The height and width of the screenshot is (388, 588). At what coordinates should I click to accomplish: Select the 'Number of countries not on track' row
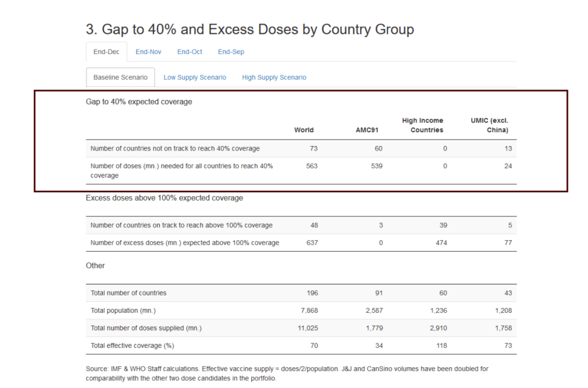pyautogui.click(x=175, y=148)
